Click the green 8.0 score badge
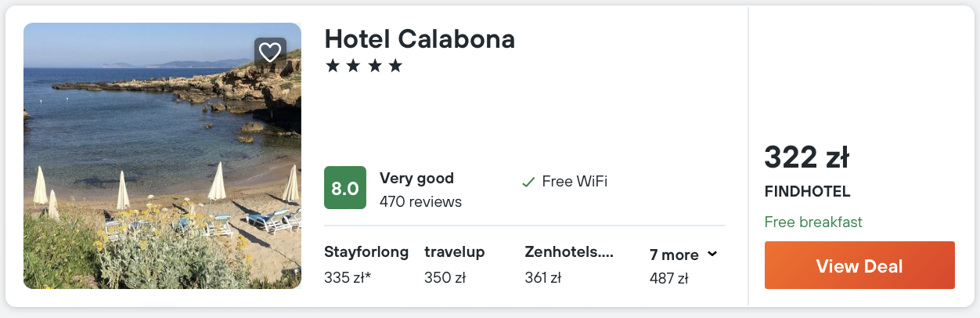 (345, 189)
